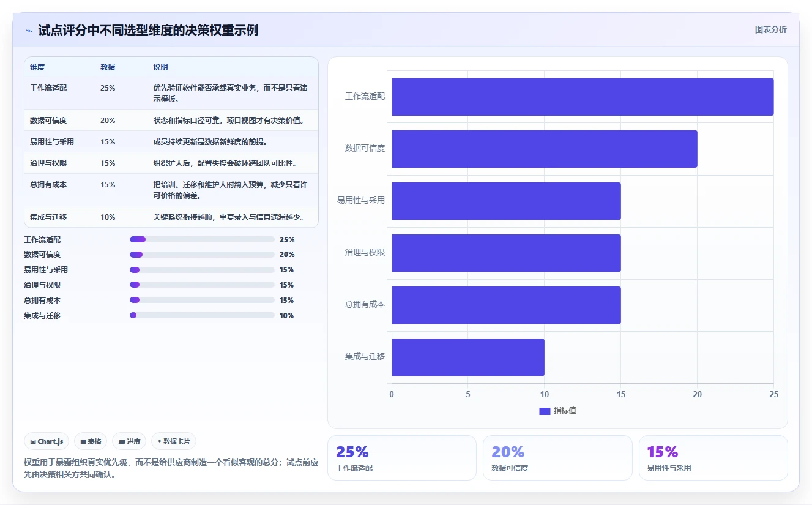Screen dimensions: 812x505
Task: Click the x-axis tick labeled 10
Action: [545, 395]
